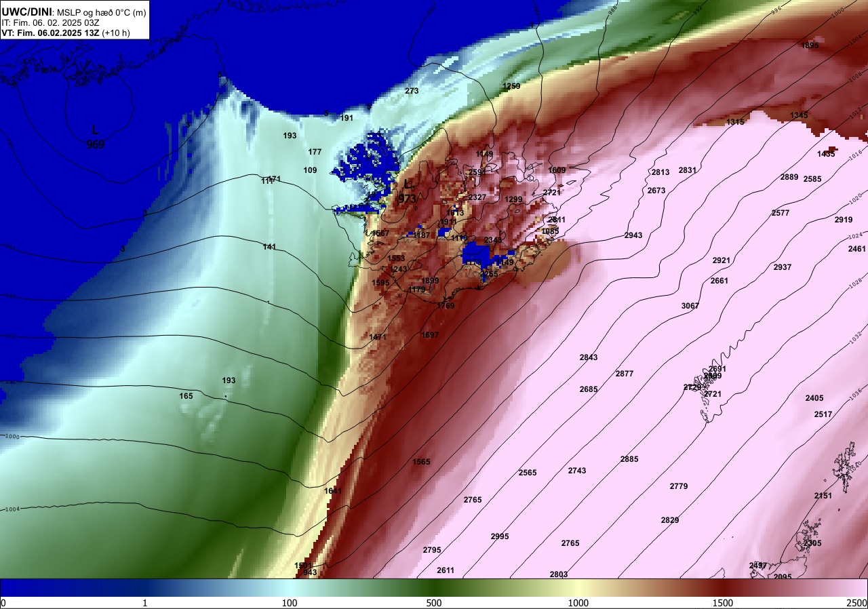
Task: Click the map value 2577
Action: point(780,213)
